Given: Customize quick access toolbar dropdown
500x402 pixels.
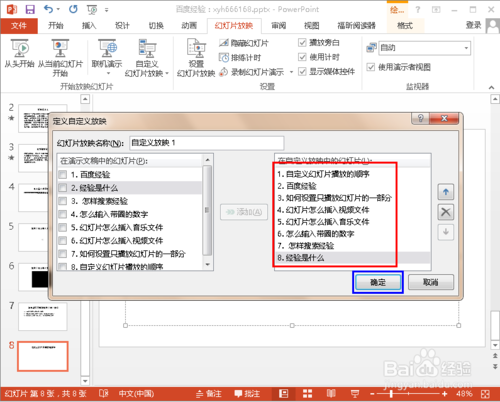Looking at the screenshot, I should click(x=107, y=10).
